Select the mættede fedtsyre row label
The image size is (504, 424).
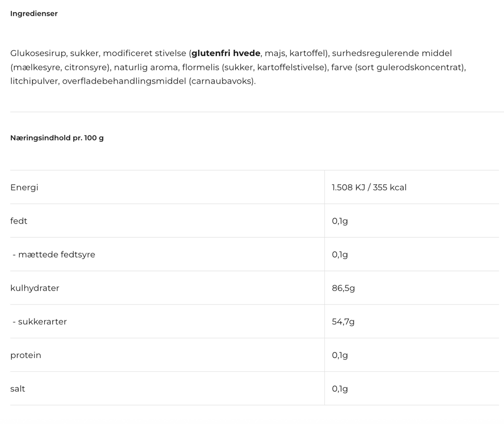54,255
